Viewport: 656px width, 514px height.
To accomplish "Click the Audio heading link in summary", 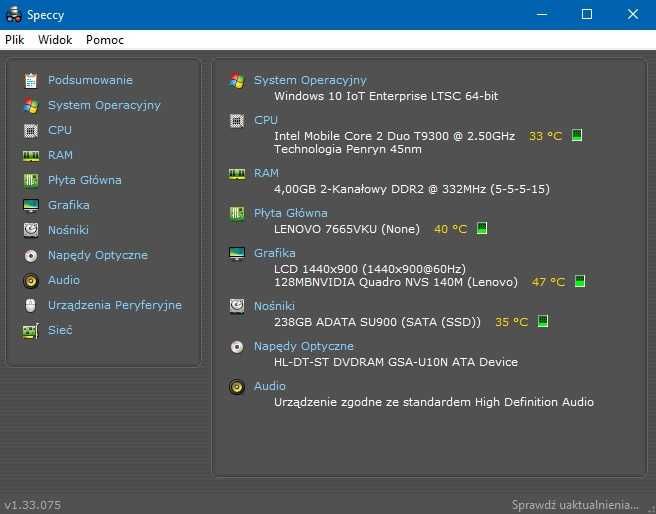I will [269, 386].
